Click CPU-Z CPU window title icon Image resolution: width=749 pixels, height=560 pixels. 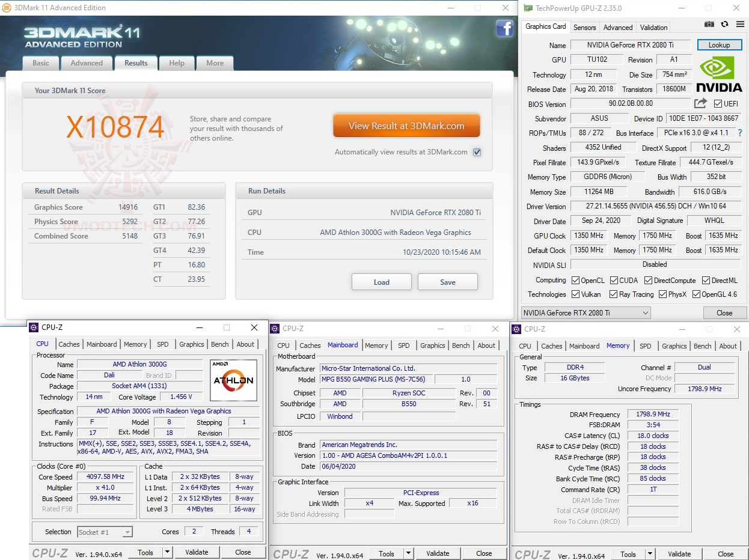34,327
